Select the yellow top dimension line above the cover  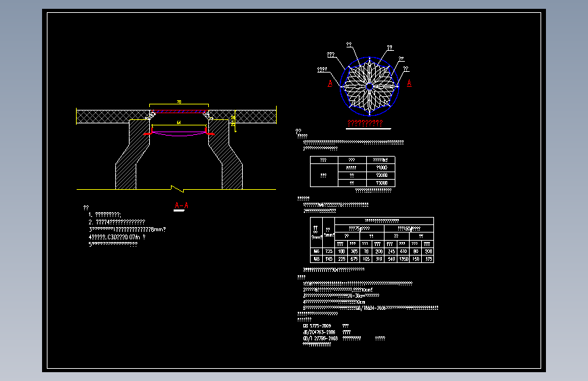pyautogui.click(x=179, y=104)
